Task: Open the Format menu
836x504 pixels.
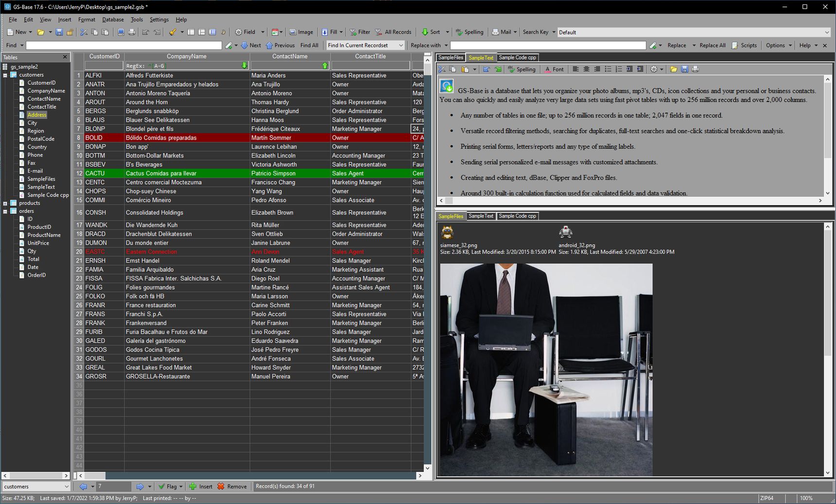Action: (87, 19)
